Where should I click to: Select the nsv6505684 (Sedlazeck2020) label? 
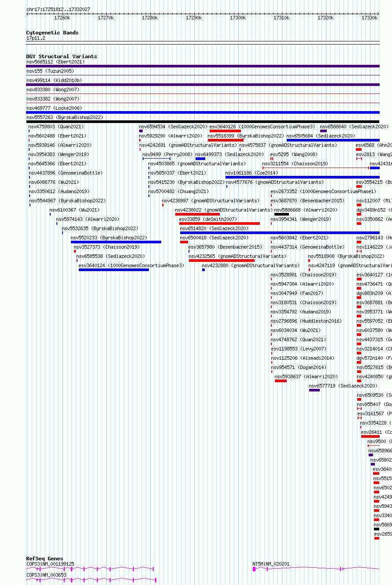[x=321, y=136]
